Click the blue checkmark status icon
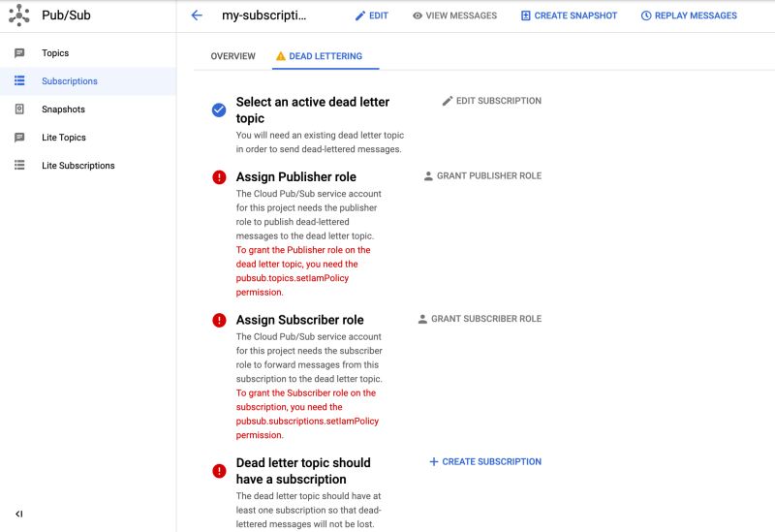The height and width of the screenshot is (532, 775). coord(219,110)
